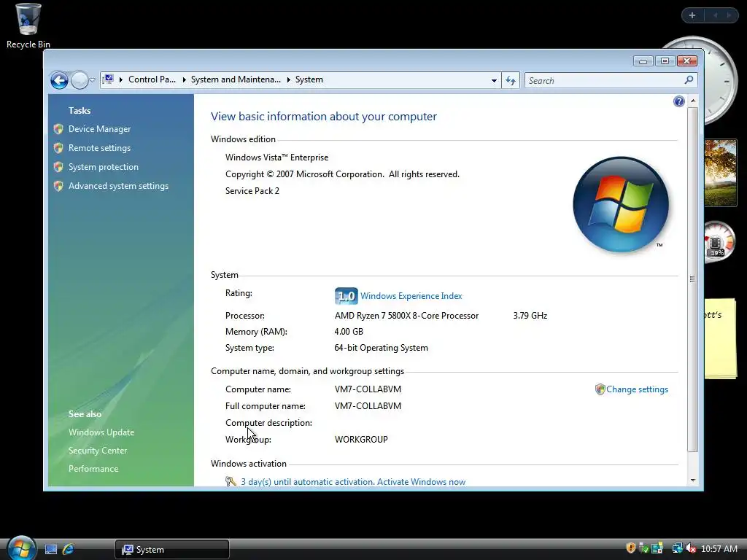Click the sidebar previous gadgets arrow

715,15
